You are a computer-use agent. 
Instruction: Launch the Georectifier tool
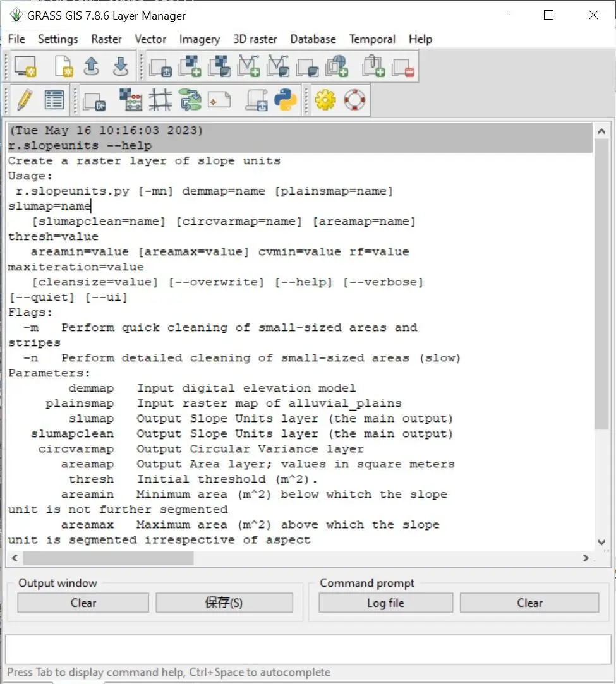coord(160,100)
